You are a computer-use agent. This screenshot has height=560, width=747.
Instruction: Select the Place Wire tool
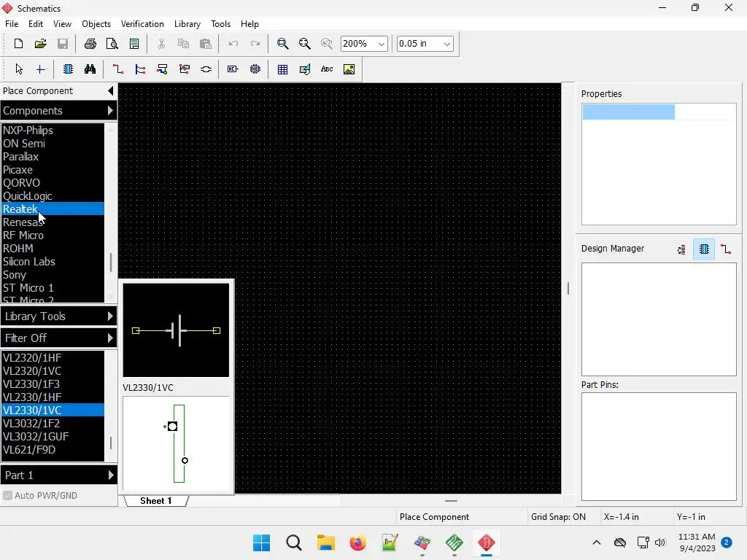(x=117, y=69)
